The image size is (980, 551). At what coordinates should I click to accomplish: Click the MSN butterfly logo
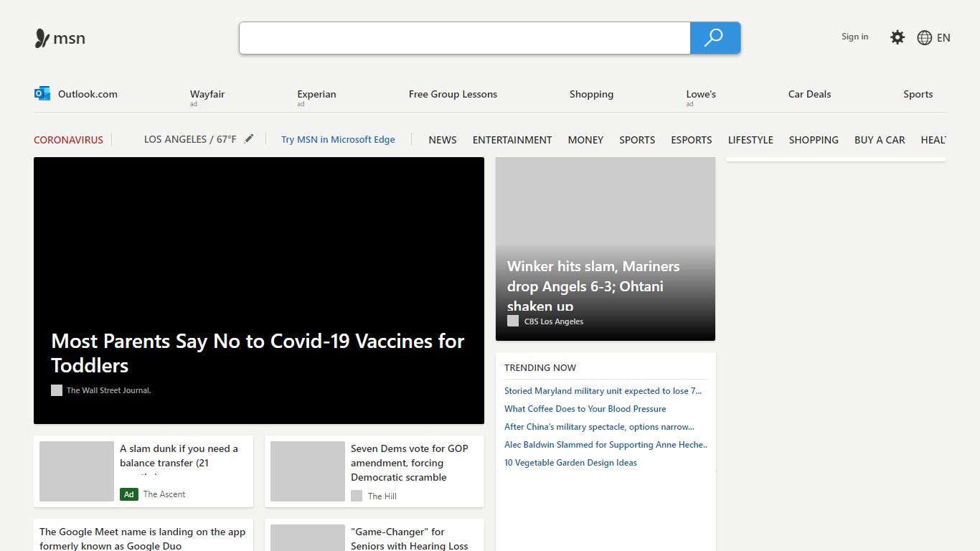pyautogui.click(x=42, y=38)
